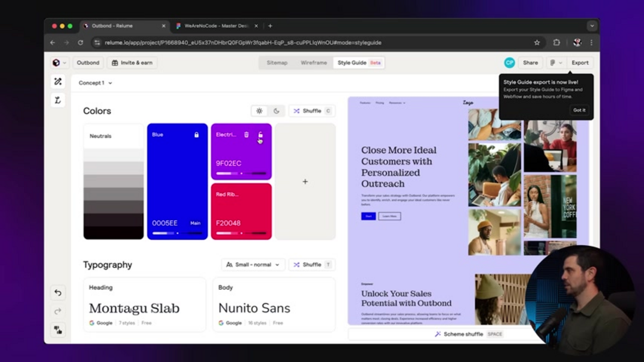Switch to dark mode moon toggle
Viewport: 644px width, 362px height.
click(x=276, y=111)
